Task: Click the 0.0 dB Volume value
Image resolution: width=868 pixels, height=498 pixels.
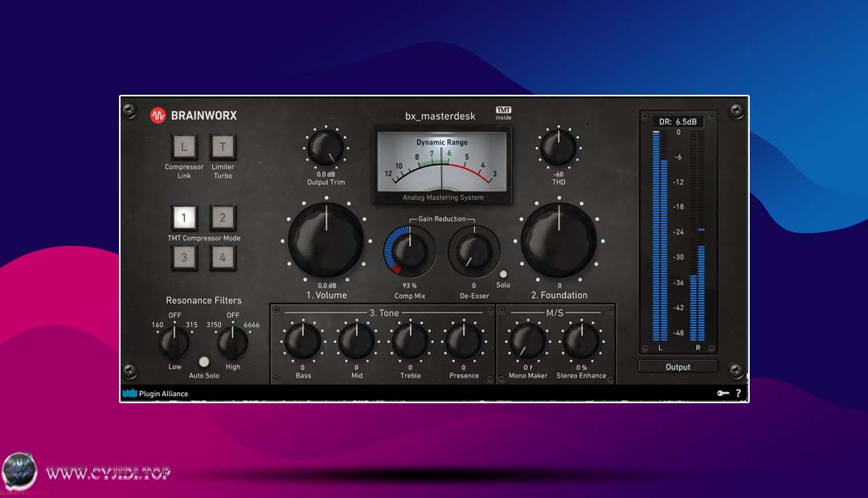Action: tap(326, 285)
